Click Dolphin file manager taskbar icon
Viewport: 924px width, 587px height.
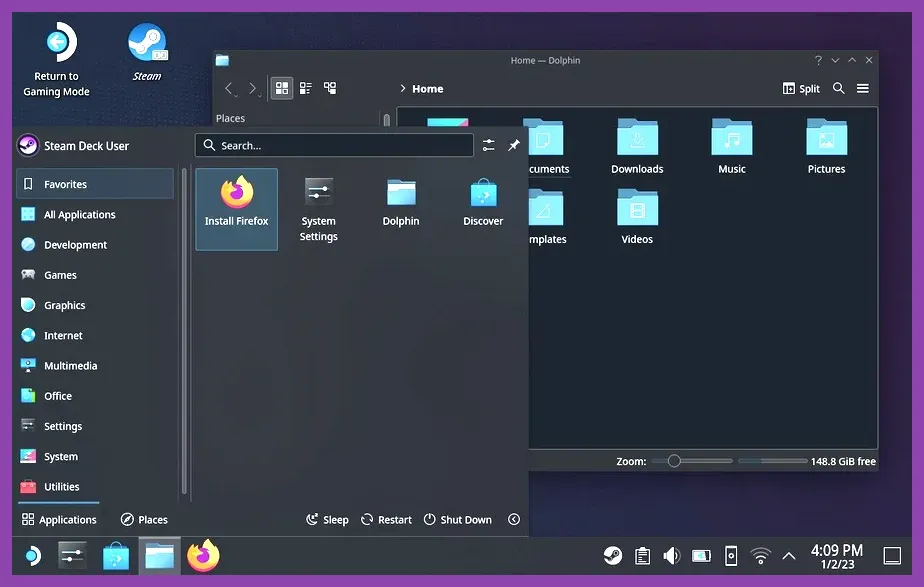[x=160, y=556]
